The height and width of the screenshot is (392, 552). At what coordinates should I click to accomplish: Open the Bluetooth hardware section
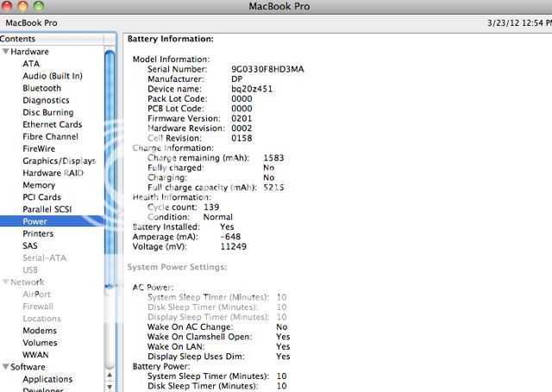coord(42,88)
